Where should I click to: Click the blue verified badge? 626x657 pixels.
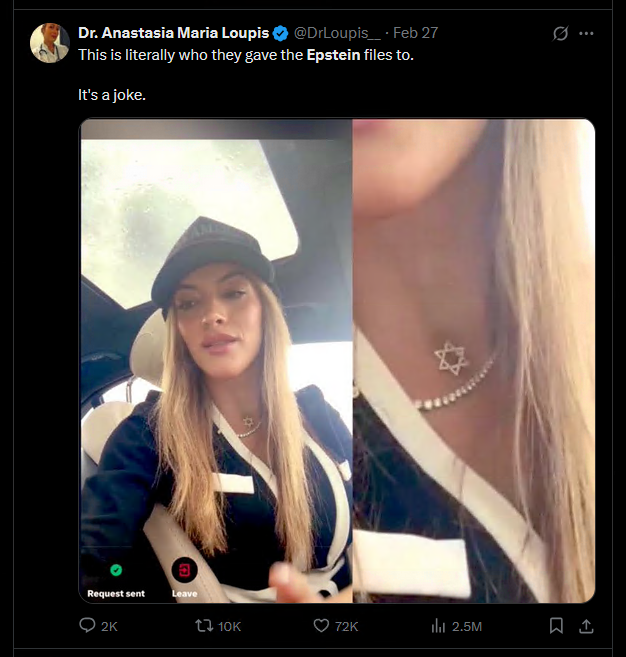pos(280,34)
